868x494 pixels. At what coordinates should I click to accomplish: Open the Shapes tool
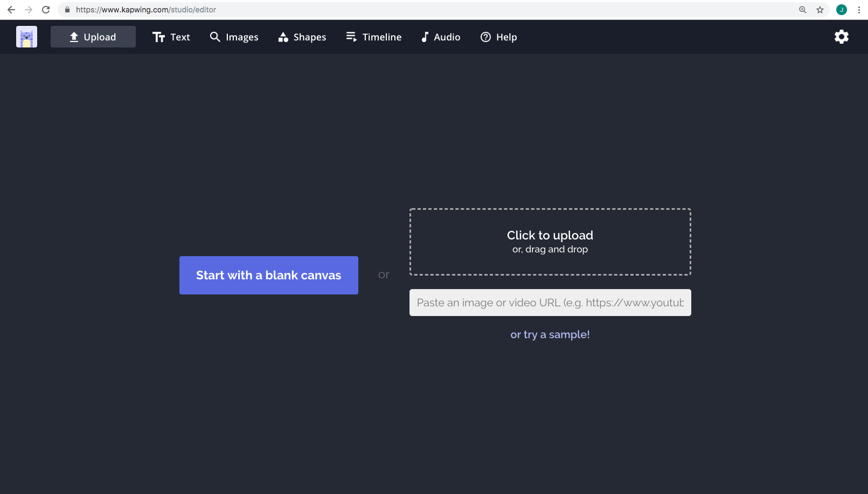click(302, 37)
